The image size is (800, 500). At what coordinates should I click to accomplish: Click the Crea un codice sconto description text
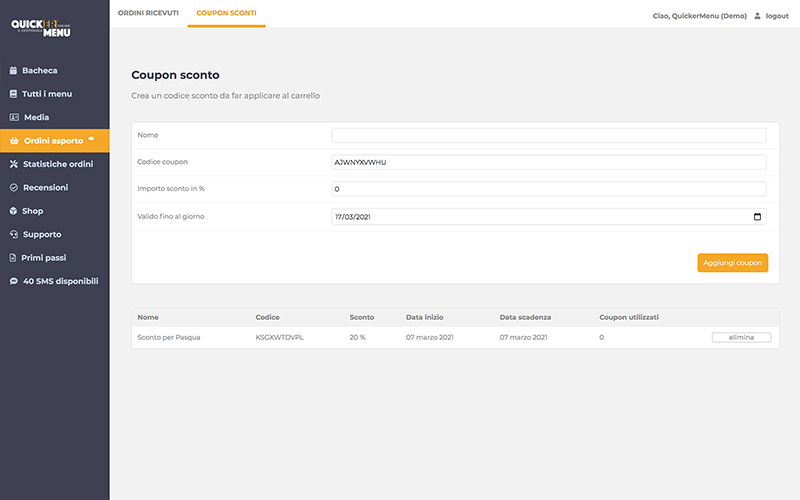tap(226, 95)
